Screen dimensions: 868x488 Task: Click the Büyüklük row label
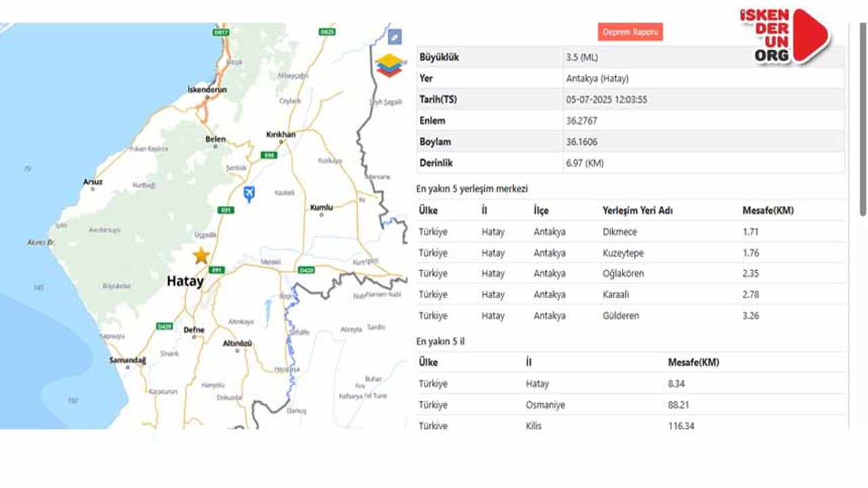pos(439,58)
